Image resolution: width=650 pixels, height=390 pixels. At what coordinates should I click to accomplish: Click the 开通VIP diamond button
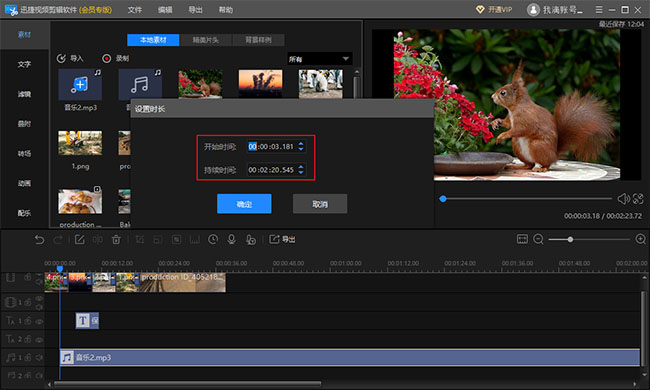(x=494, y=10)
